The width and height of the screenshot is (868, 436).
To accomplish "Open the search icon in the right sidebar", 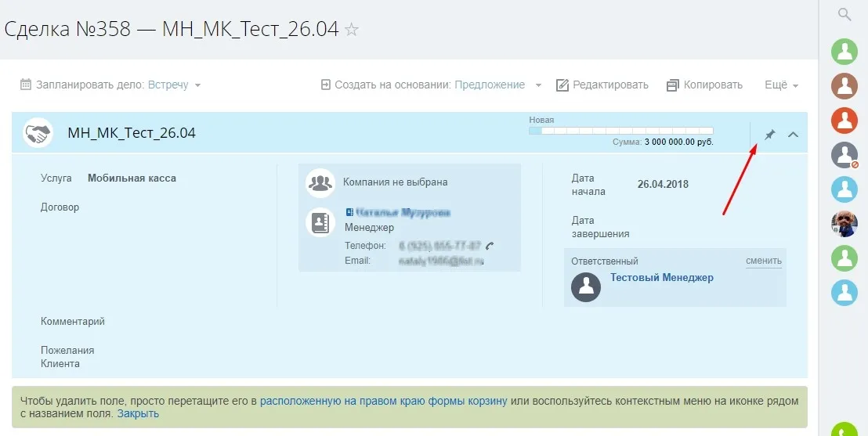I will click(x=844, y=14).
